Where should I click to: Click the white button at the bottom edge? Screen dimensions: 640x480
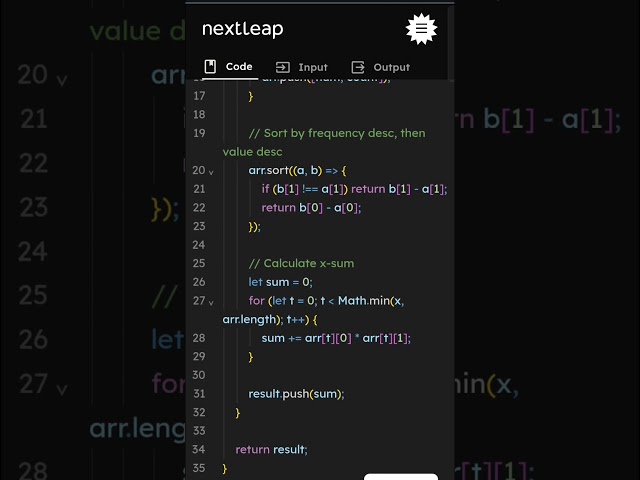[401, 477]
